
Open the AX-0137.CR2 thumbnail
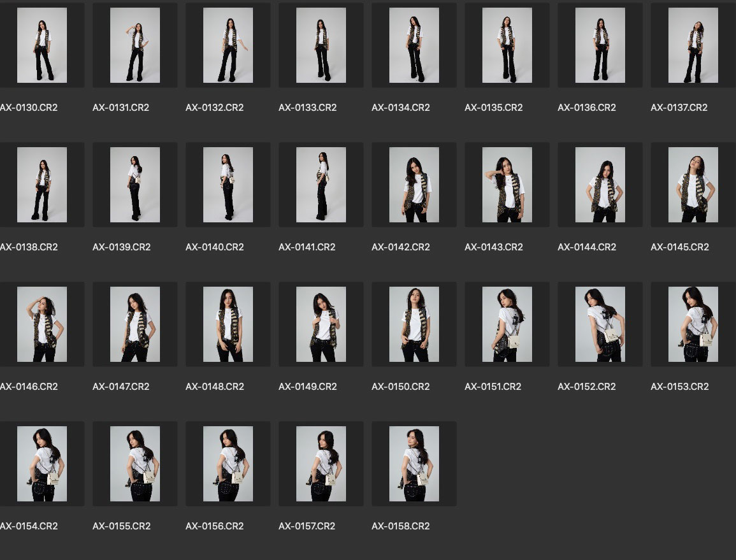693,45
